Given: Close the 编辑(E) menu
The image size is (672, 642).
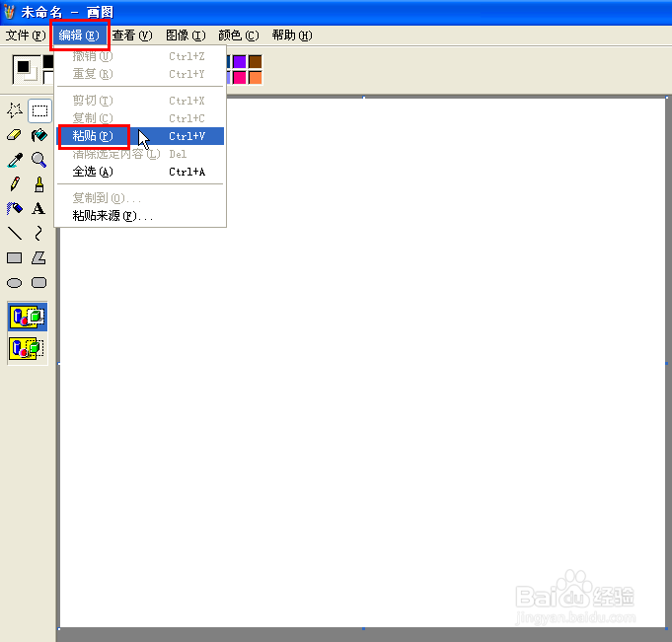Looking at the screenshot, I should [x=79, y=36].
